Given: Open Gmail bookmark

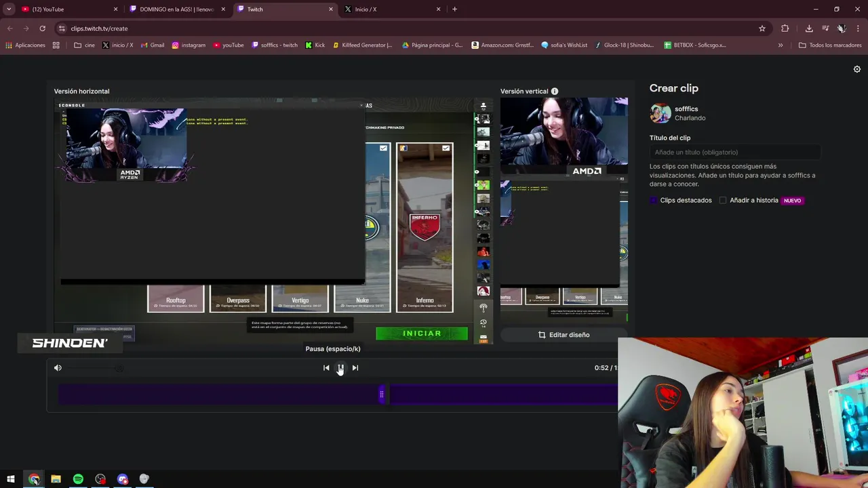Looking at the screenshot, I should point(153,45).
